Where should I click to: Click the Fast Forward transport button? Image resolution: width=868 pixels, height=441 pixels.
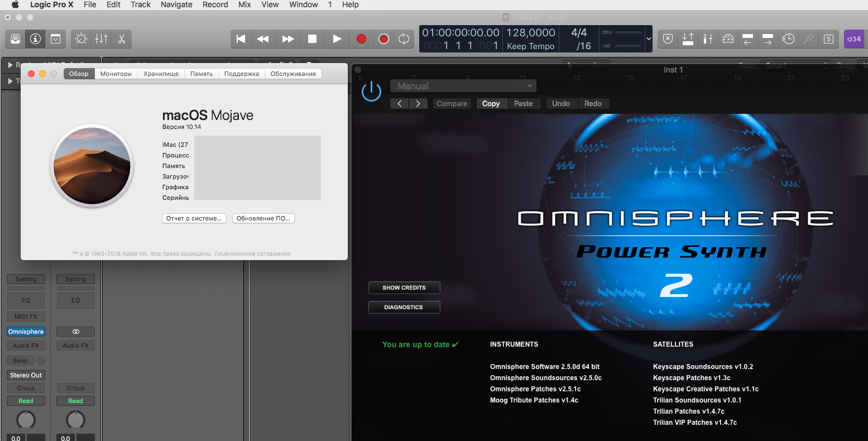point(288,39)
